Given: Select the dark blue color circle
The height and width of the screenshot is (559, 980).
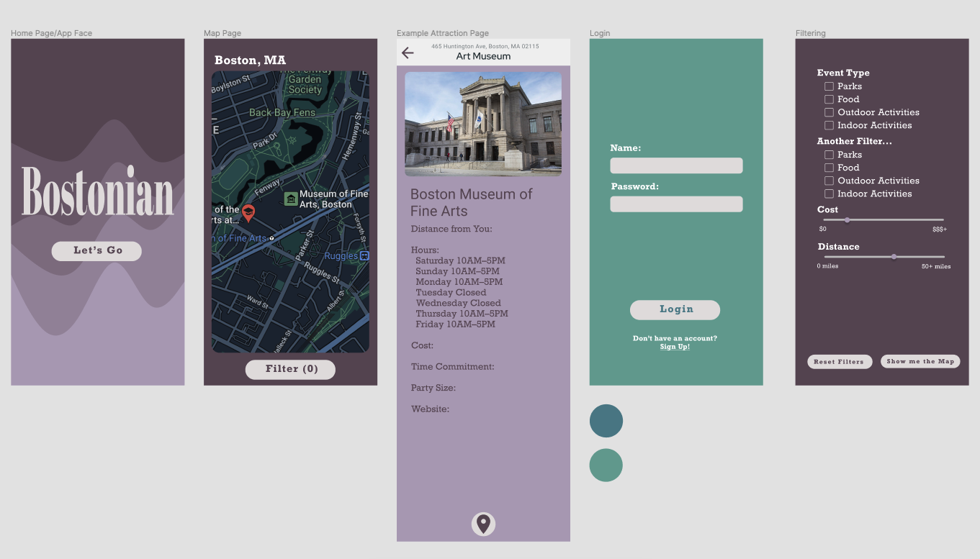Looking at the screenshot, I should pyautogui.click(x=606, y=421).
